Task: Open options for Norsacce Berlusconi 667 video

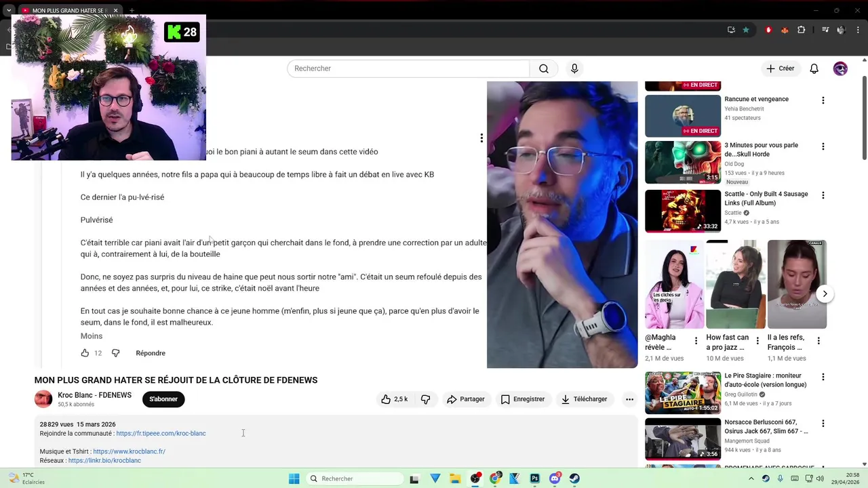Action: click(823, 424)
